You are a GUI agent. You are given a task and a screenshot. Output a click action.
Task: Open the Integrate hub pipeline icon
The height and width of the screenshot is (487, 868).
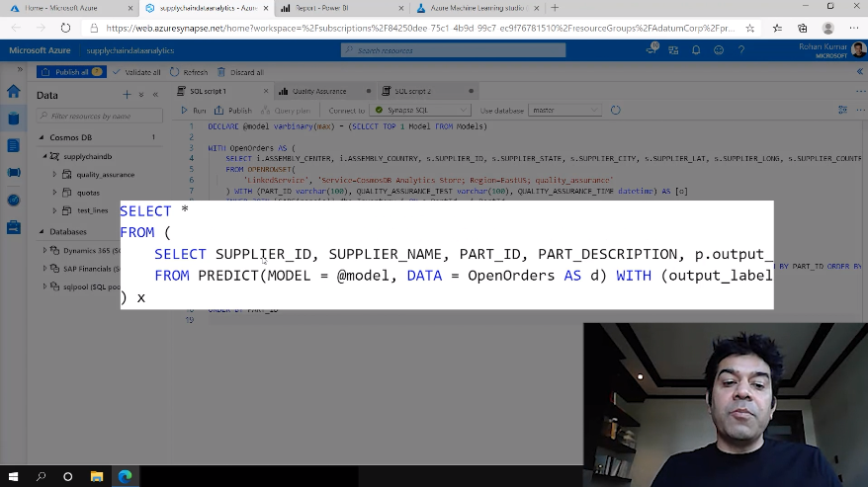(x=13, y=172)
